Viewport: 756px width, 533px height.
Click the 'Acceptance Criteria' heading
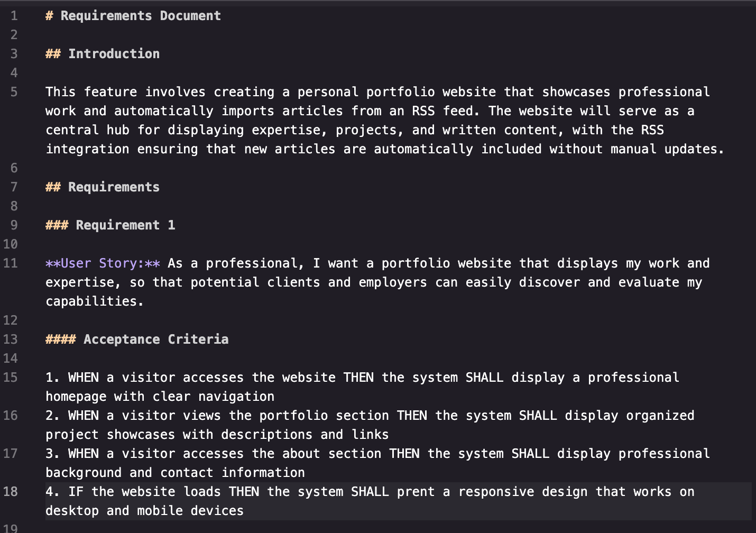tap(155, 339)
